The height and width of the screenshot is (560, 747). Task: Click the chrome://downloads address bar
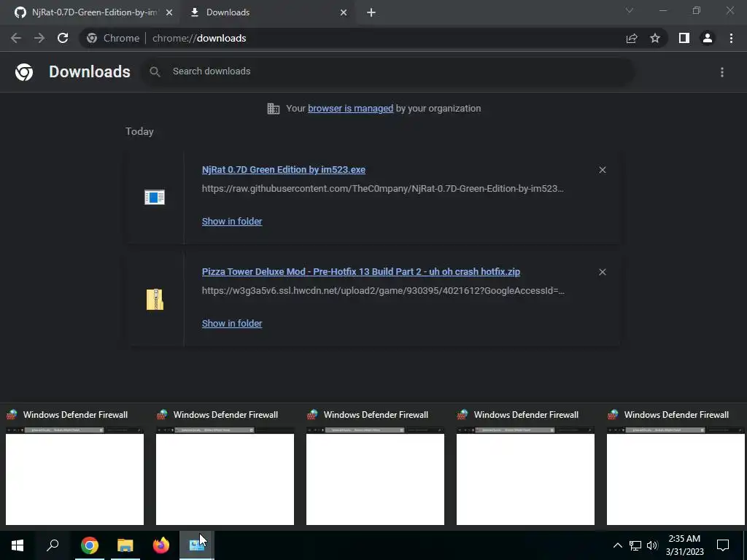(x=352, y=38)
